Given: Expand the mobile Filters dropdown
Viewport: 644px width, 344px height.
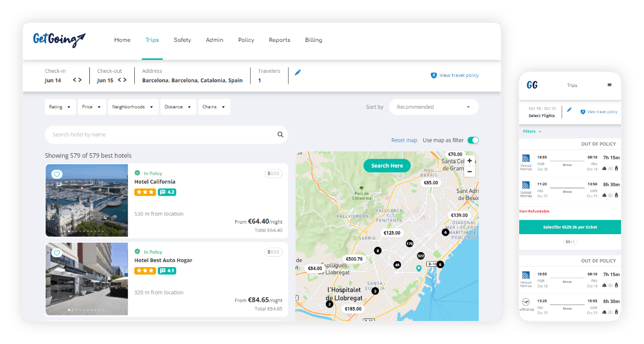Looking at the screenshot, I should 532,131.
